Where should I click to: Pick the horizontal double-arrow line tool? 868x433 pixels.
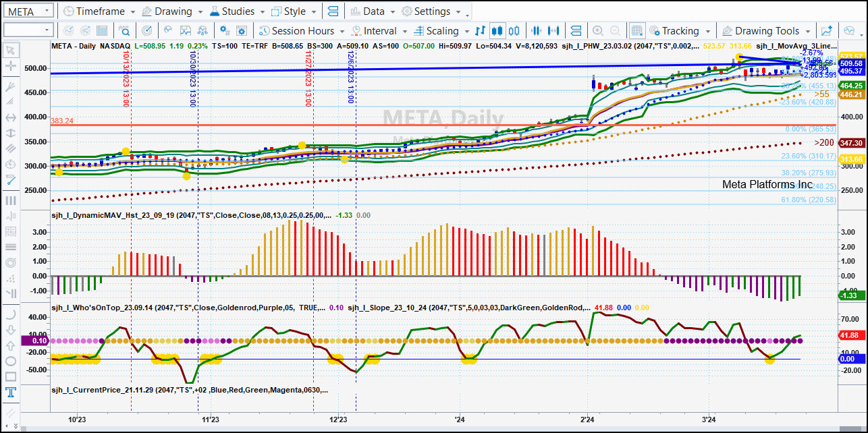[11, 117]
